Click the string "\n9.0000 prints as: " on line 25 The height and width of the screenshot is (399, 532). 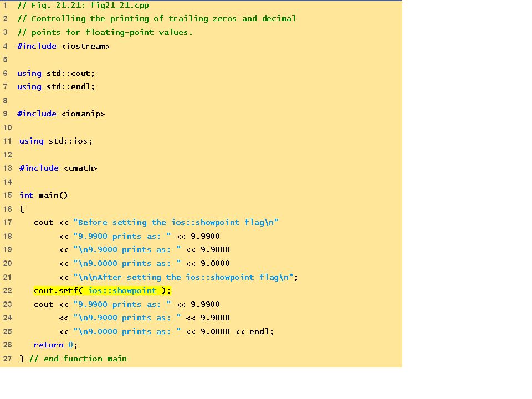point(127,331)
